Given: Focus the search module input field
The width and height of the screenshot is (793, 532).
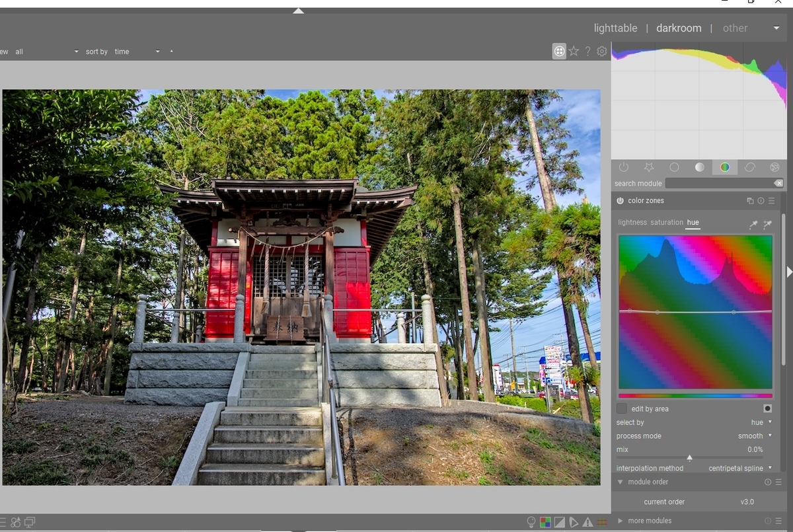Looking at the screenshot, I should coord(719,183).
